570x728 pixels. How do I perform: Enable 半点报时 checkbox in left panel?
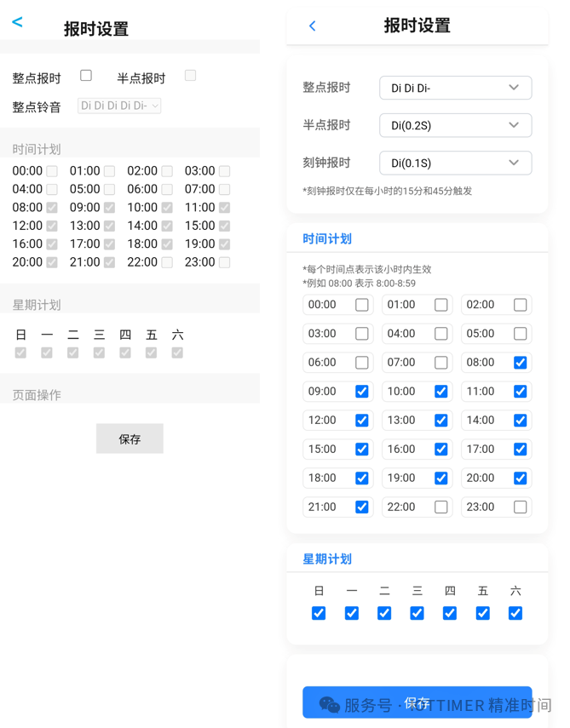tap(191, 75)
